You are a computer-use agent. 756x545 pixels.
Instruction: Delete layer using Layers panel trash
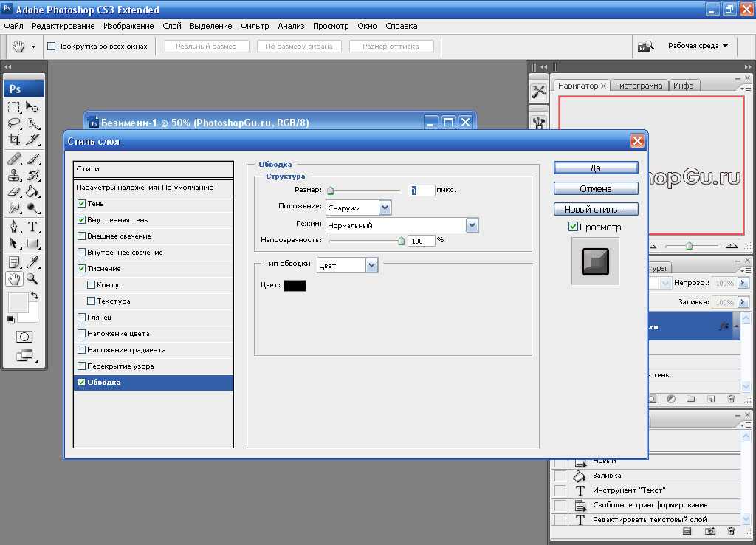pos(731,399)
